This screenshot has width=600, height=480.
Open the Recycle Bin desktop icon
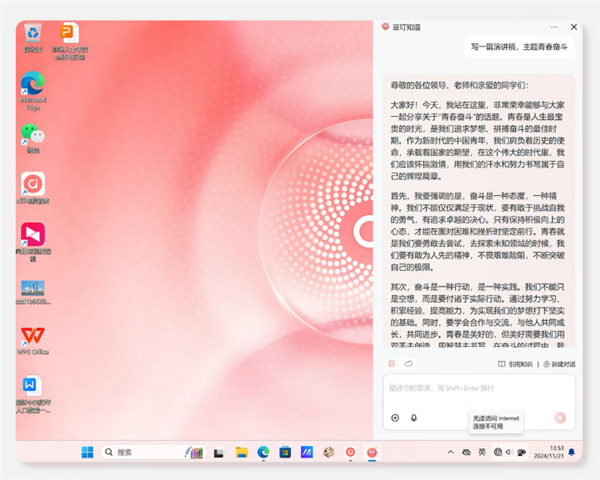click(32, 34)
